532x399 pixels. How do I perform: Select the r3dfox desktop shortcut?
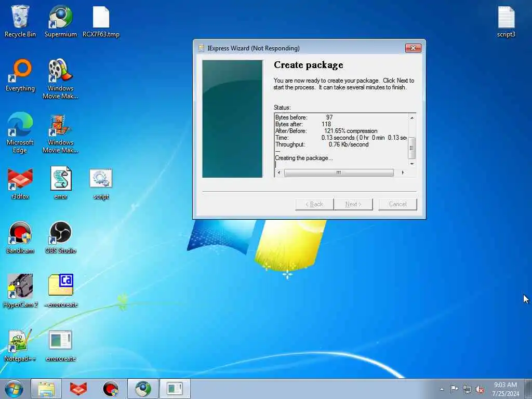point(20,183)
